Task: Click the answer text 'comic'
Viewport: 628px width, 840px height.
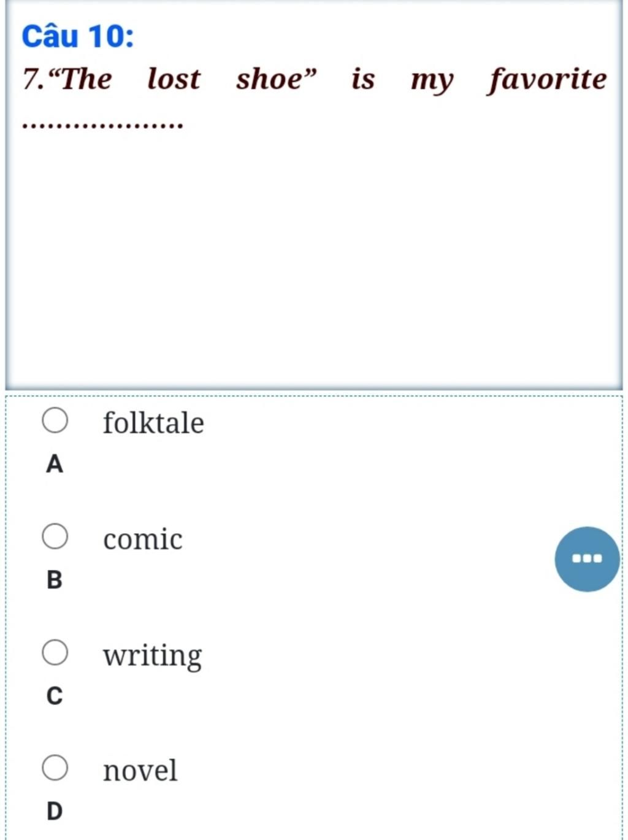Action: click(143, 539)
